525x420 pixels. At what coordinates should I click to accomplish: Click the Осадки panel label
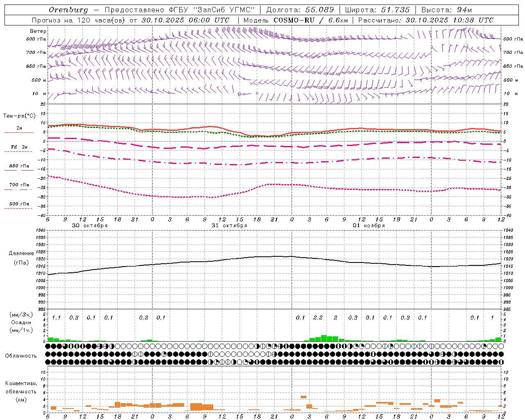pyautogui.click(x=21, y=322)
